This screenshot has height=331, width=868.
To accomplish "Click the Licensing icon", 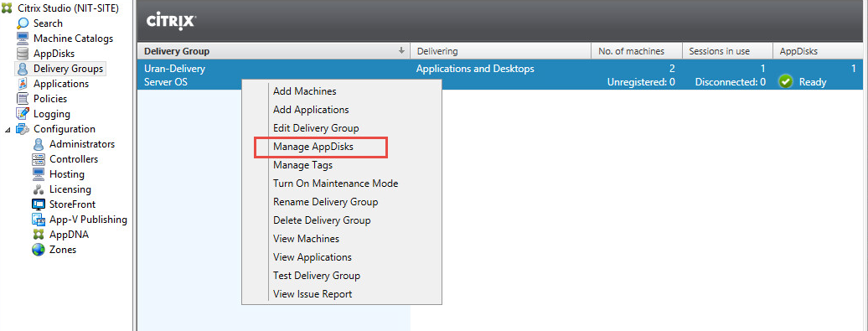I will point(39,189).
